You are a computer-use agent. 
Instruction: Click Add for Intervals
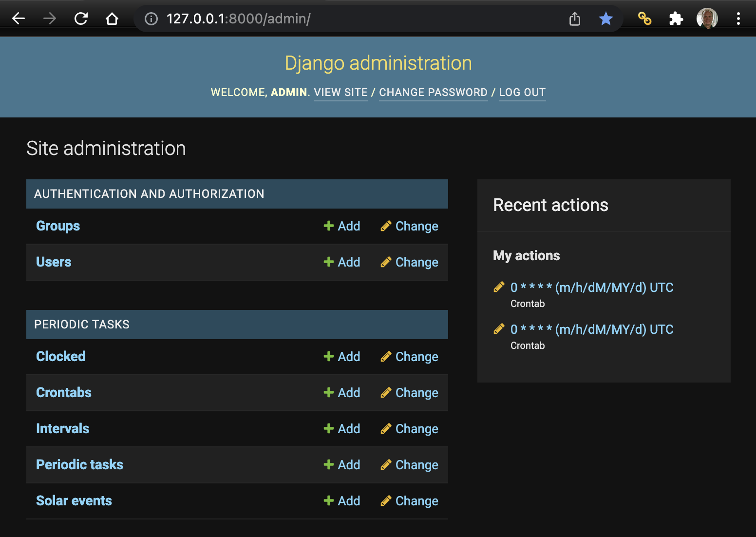[x=342, y=429]
